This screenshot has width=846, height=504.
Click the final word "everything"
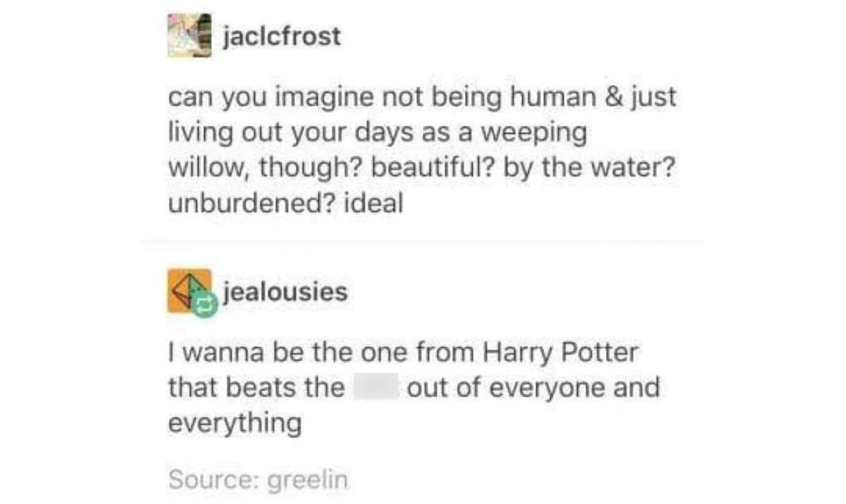(235, 424)
